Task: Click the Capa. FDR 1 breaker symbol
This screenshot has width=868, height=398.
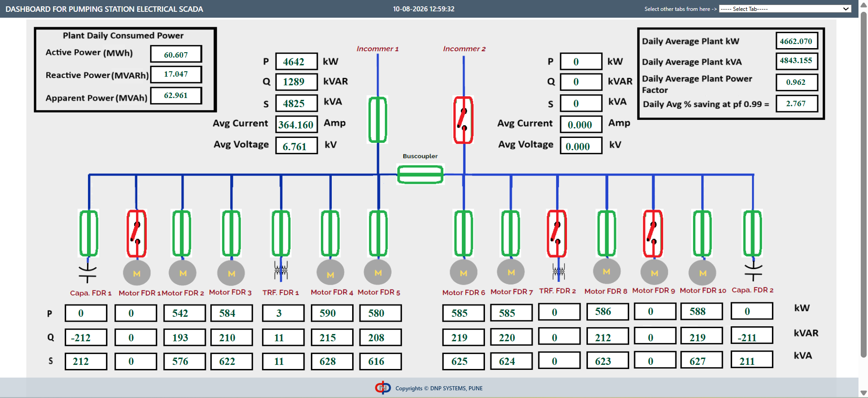Action: 89,233
